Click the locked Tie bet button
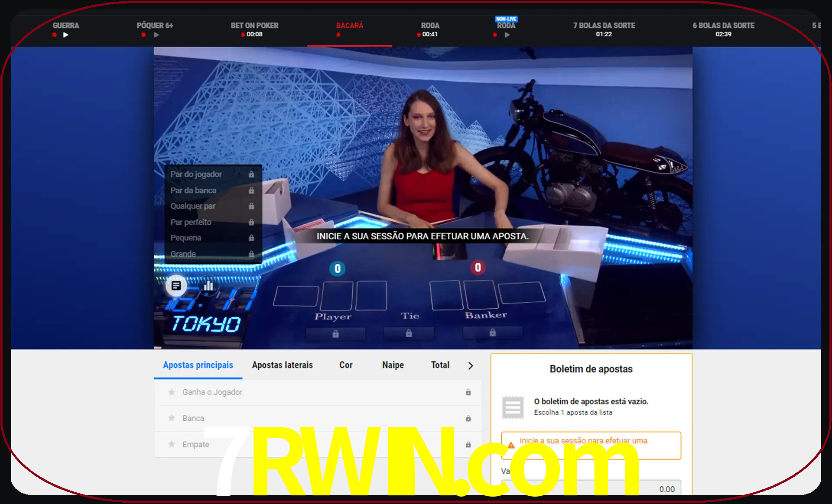832x504 pixels. click(409, 333)
